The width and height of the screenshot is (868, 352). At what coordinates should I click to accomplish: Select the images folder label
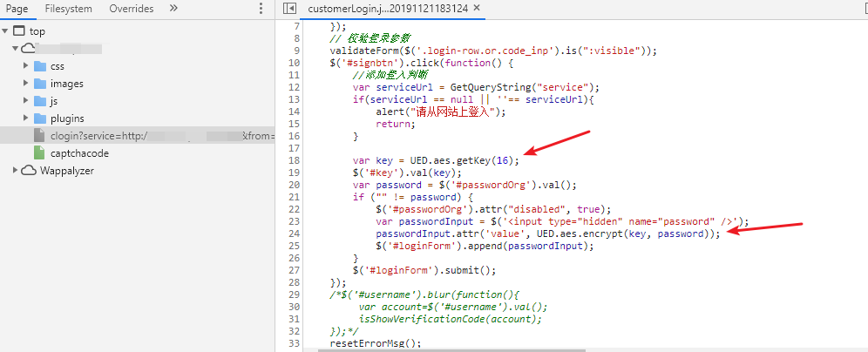67,84
